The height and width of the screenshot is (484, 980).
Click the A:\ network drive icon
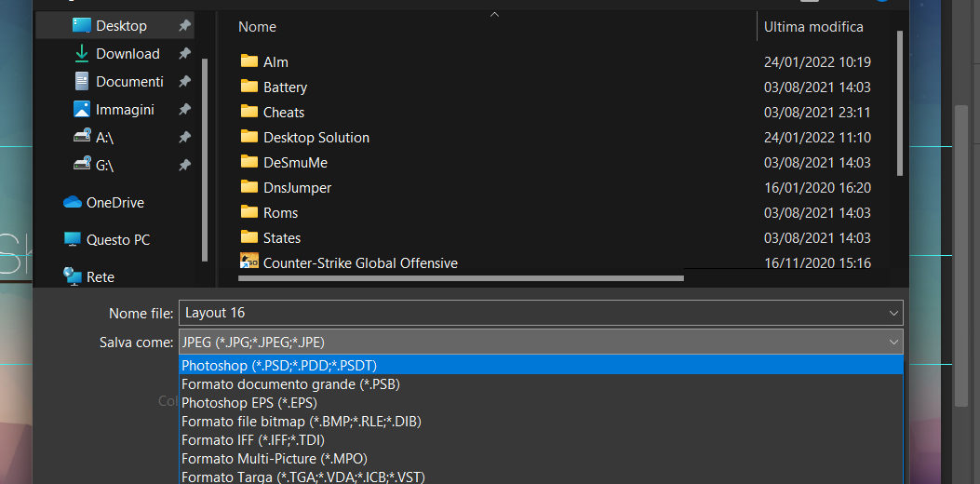click(x=82, y=136)
